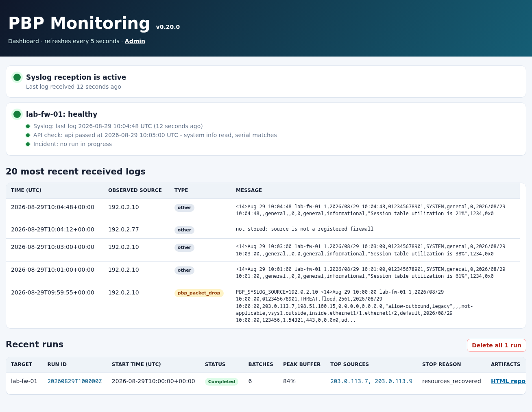This screenshot has width=532, height=412.
Task: Click 'other' badge in 10:01:00 log row
Action: (x=184, y=270)
